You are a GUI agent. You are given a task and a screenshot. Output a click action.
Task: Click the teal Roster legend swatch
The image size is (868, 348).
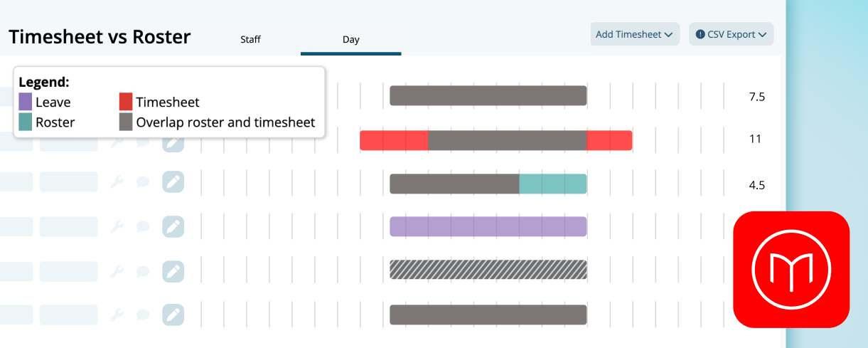(x=26, y=122)
